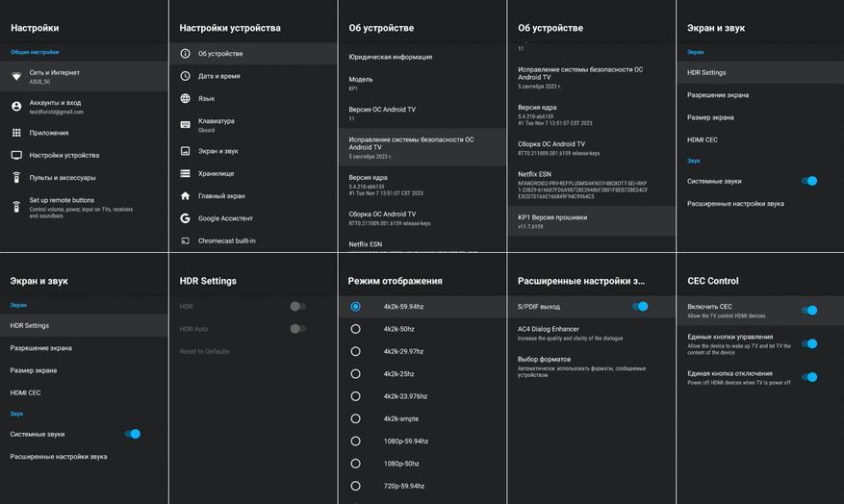This screenshot has width=844, height=504.
Task: Click the apps grid icon beside Приложения
Action: 16,133
